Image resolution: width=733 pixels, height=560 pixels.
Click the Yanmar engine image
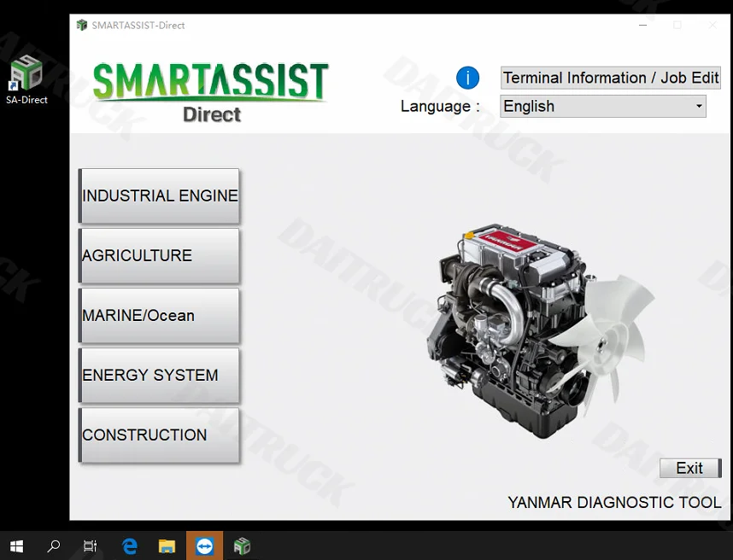point(541,330)
